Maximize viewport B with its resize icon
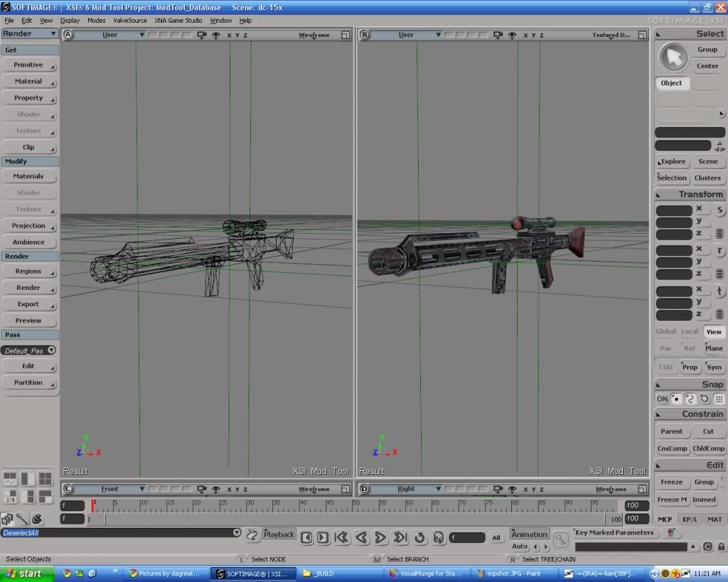Viewport: 728px width, 582px height. [x=642, y=35]
